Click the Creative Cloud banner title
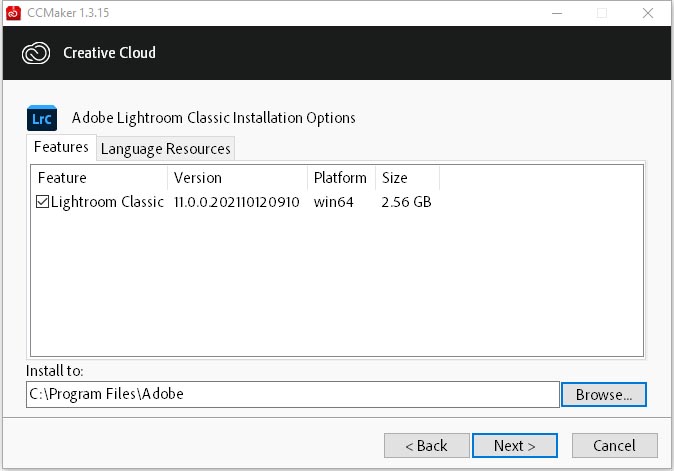The image size is (674, 471). click(x=109, y=53)
